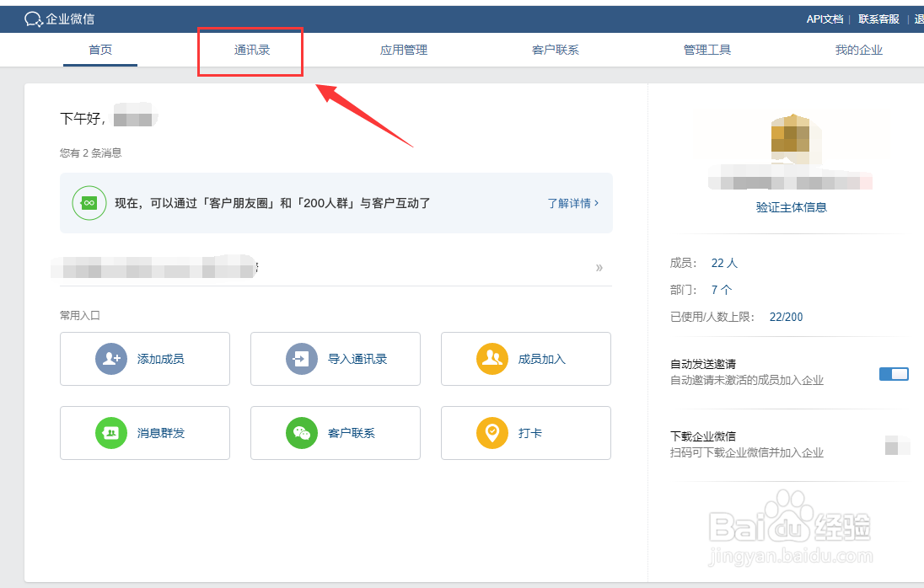Open the 管理工具 management tools tab
Screen dimensions: 924x588
(x=706, y=50)
